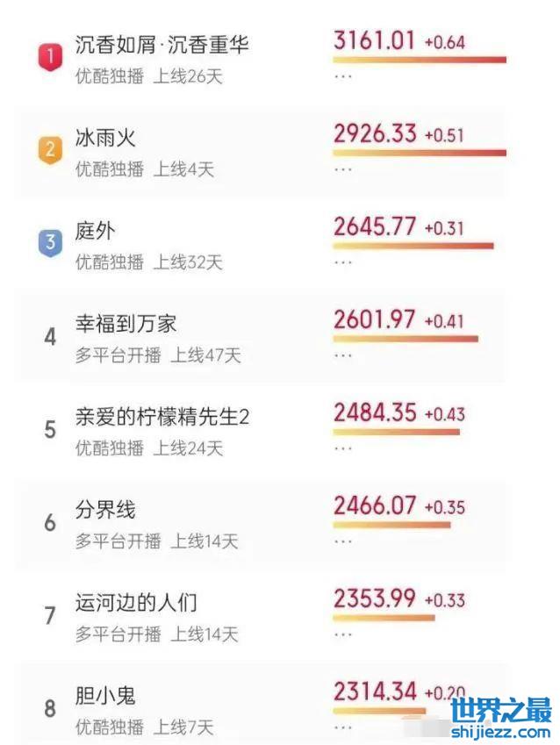
Task: Click the rank number 4
Action: 50,336
